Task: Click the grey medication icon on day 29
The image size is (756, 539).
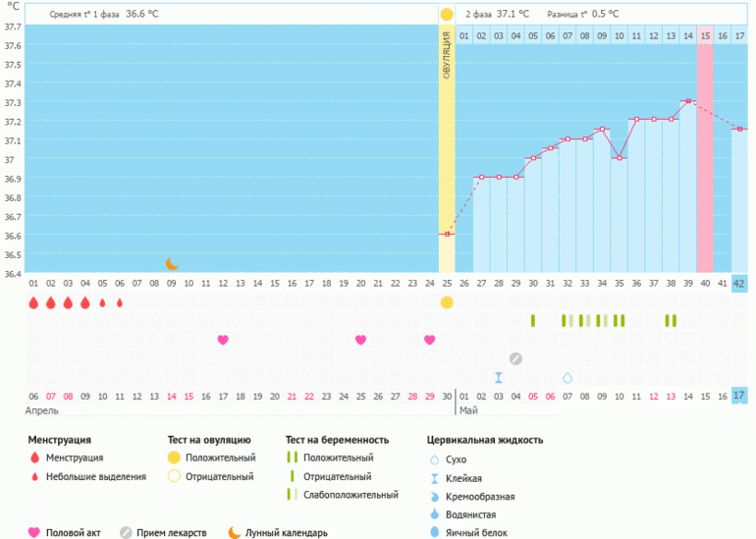Action: coord(515,358)
